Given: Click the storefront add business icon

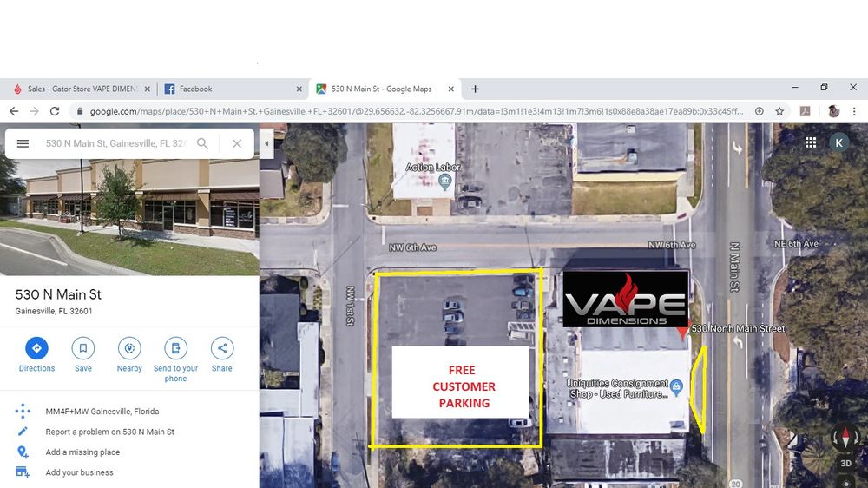Looking at the screenshot, I should (x=23, y=472).
